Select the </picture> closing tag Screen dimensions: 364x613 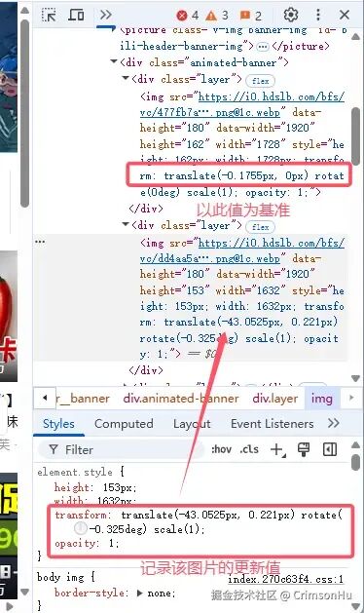click(301, 46)
